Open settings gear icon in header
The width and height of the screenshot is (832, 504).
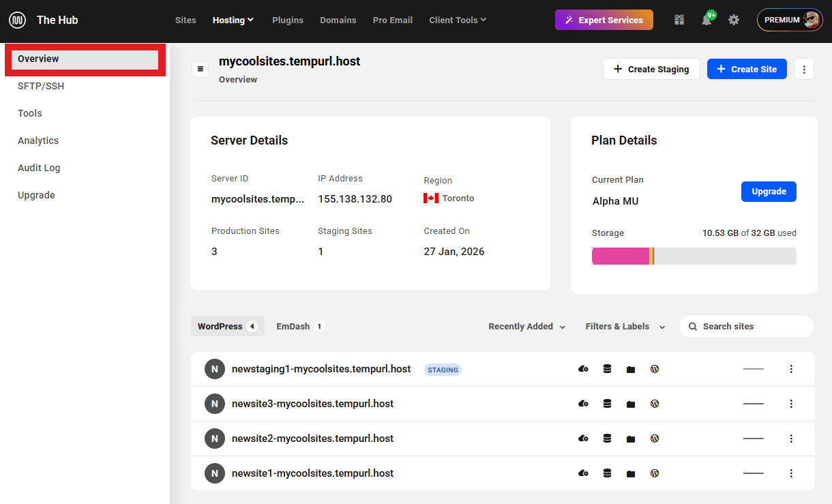pos(734,20)
